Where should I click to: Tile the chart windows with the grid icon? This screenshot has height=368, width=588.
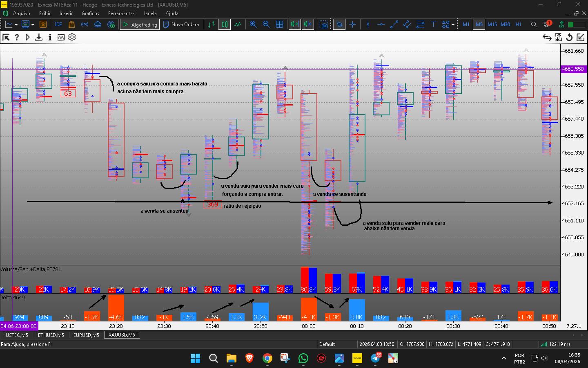[280, 25]
